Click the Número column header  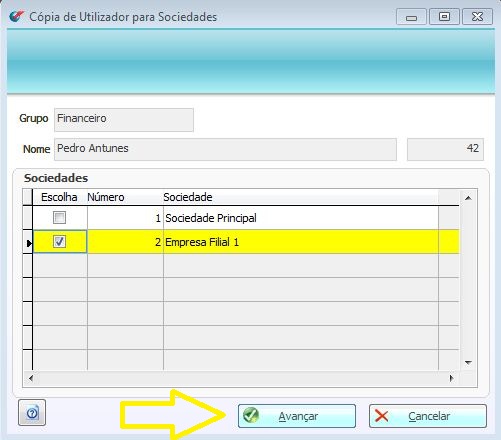click(106, 197)
